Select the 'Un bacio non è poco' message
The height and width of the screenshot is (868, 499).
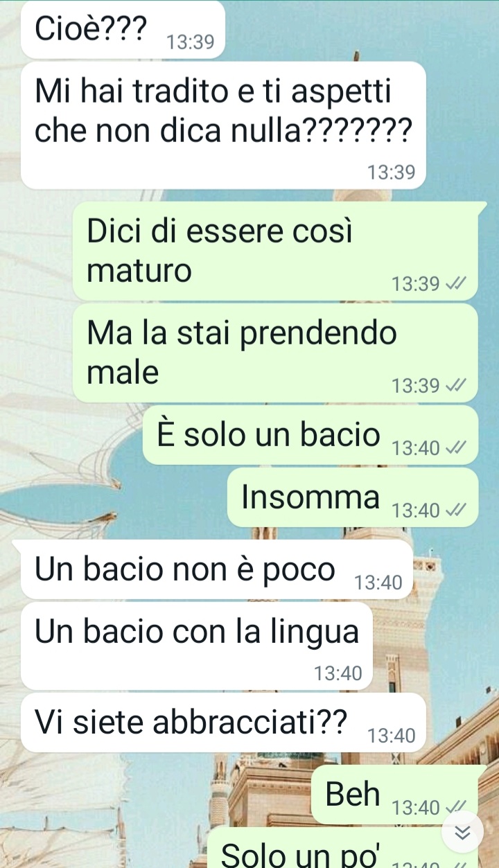coord(217,570)
